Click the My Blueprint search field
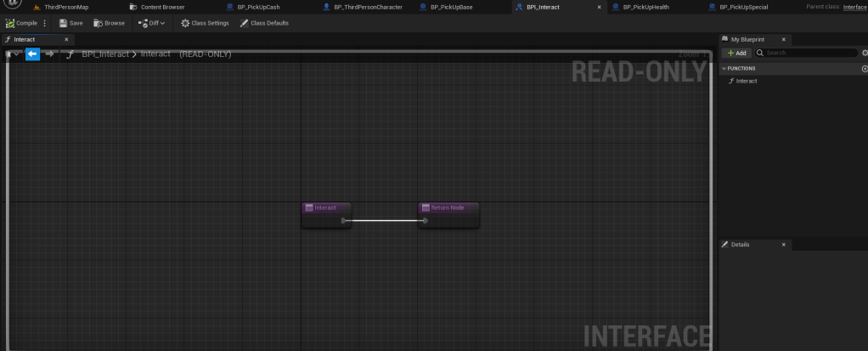 (x=807, y=53)
